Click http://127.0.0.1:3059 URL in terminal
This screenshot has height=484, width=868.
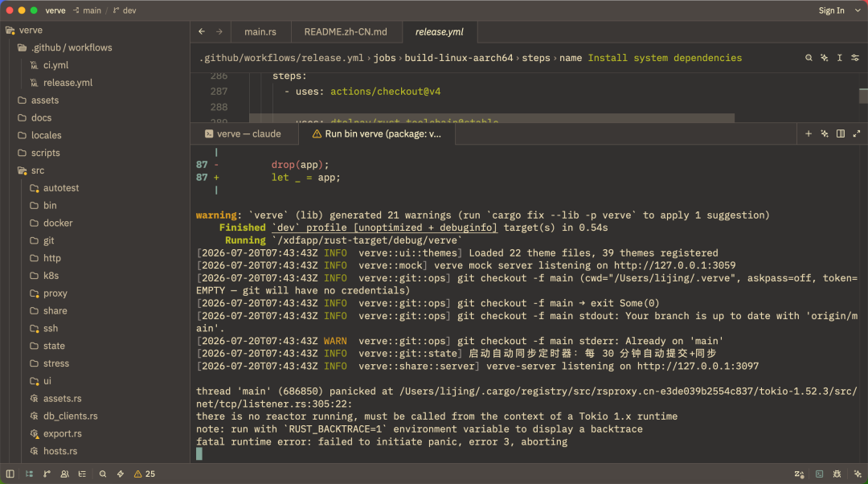pyautogui.click(x=674, y=265)
